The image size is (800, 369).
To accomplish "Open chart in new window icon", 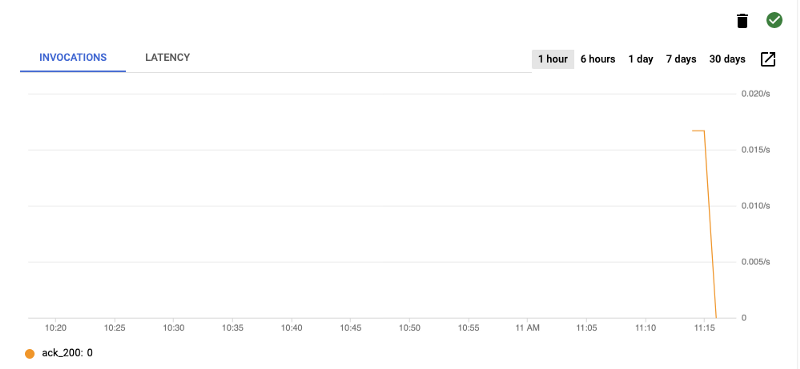I will click(x=768, y=59).
